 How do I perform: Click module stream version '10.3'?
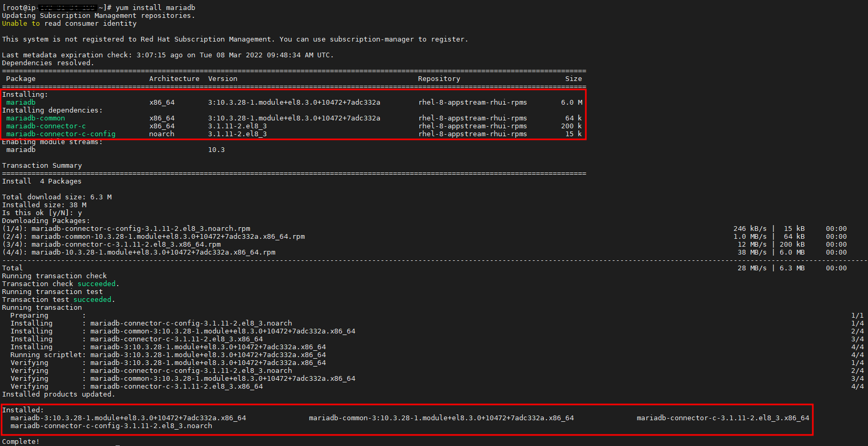pos(216,149)
